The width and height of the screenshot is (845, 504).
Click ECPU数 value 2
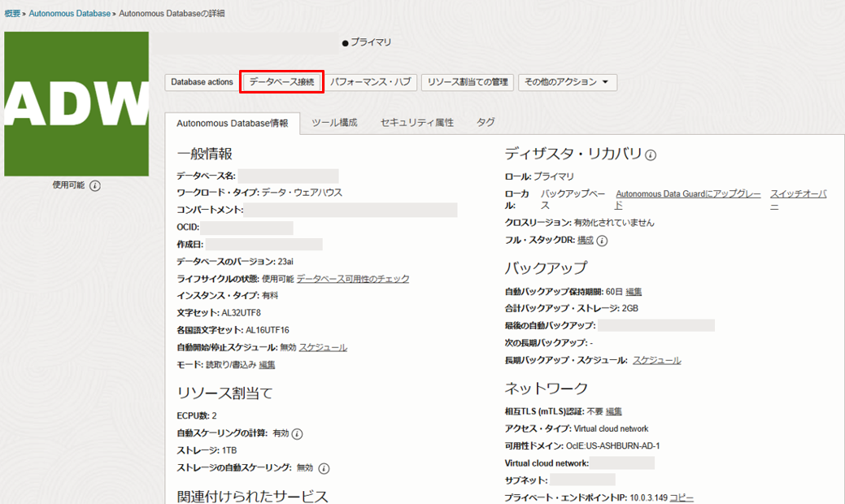tap(214, 415)
